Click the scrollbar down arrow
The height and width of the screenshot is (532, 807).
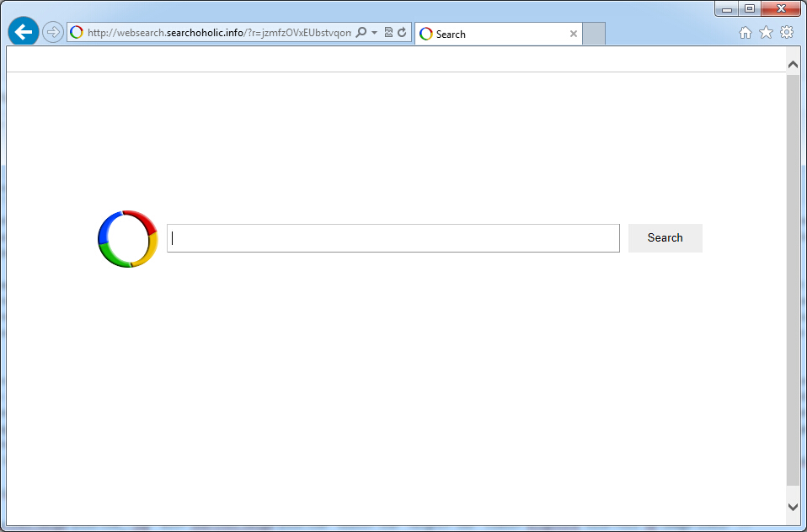coord(793,507)
